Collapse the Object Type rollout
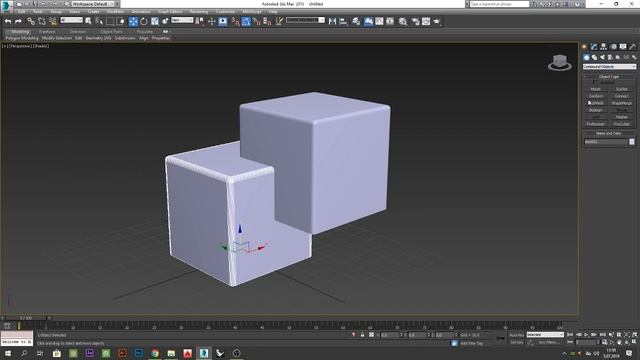The height and width of the screenshot is (360, 640). pos(609,76)
